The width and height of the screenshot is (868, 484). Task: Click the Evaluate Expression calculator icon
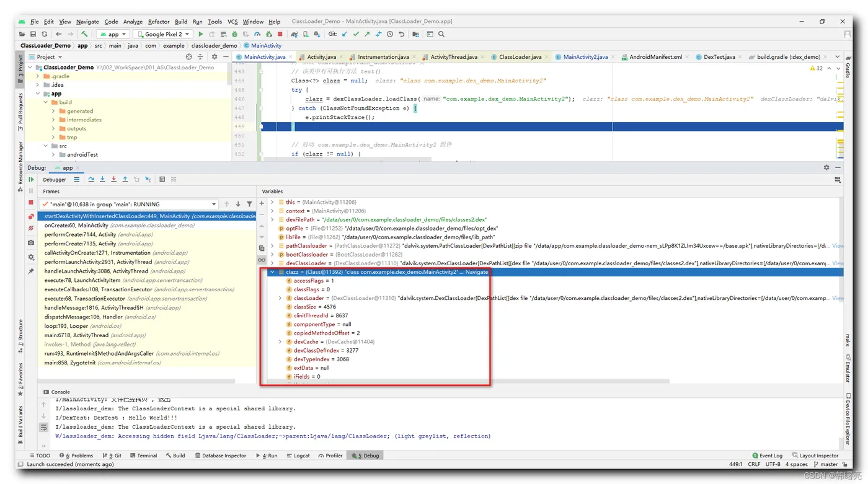point(162,179)
